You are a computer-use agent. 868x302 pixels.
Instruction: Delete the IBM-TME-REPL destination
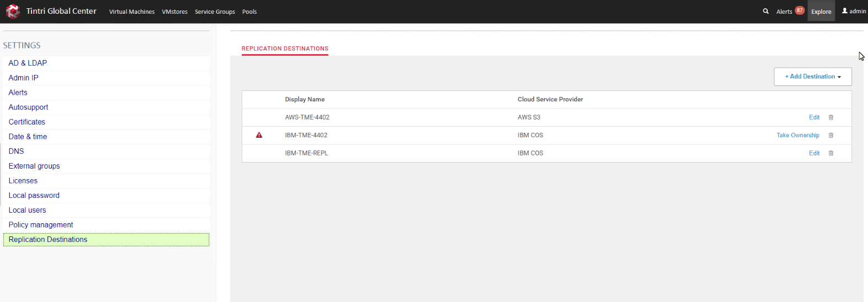[x=831, y=153]
